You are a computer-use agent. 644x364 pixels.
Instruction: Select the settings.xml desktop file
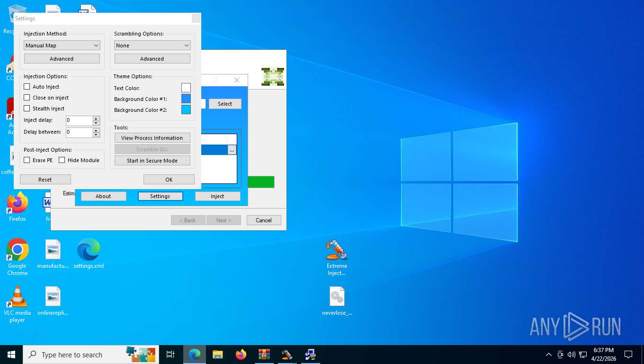coord(89,254)
